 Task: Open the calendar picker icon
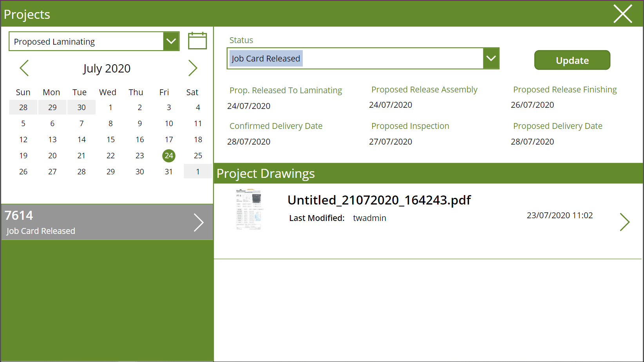(197, 41)
